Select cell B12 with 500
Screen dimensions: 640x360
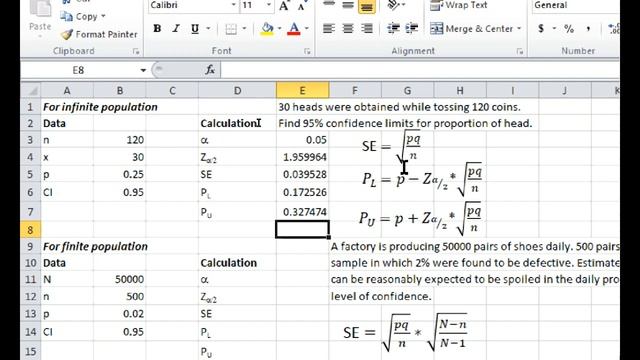pos(120,296)
